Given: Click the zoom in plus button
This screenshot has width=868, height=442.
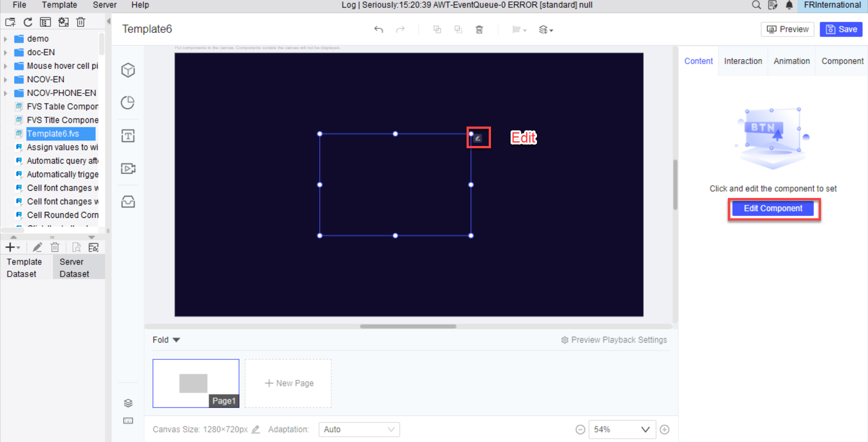Looking at the screenshot, I should (665, 430).
